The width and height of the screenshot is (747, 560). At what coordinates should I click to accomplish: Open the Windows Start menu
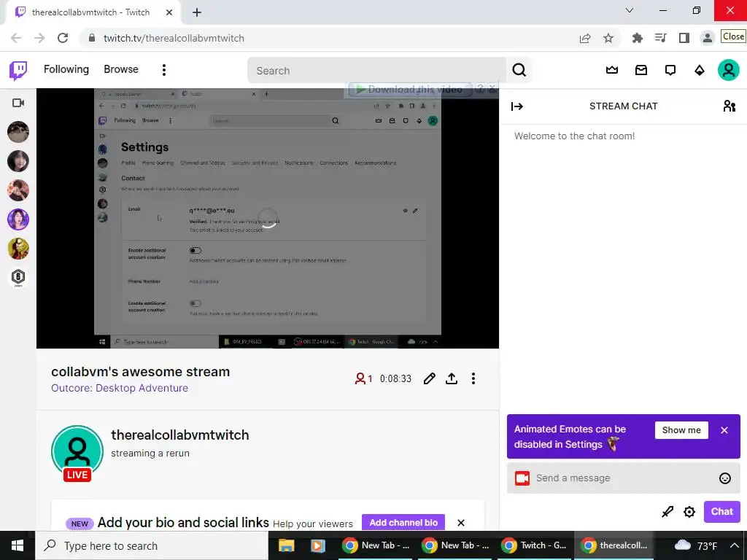[x=18, y=545]
